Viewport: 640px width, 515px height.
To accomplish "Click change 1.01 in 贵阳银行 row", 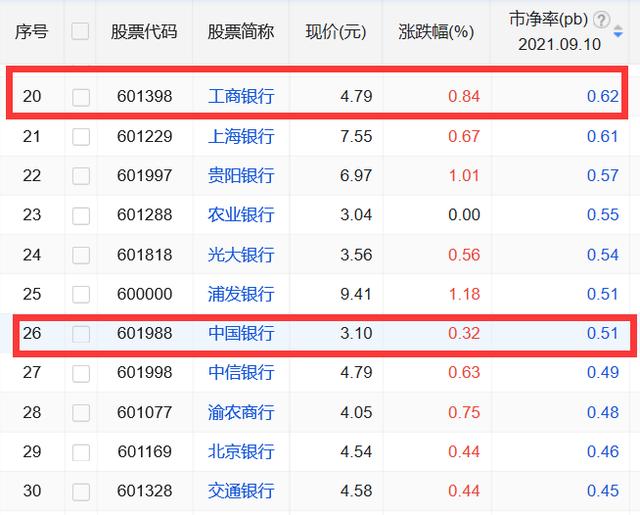I will point(464,175).
